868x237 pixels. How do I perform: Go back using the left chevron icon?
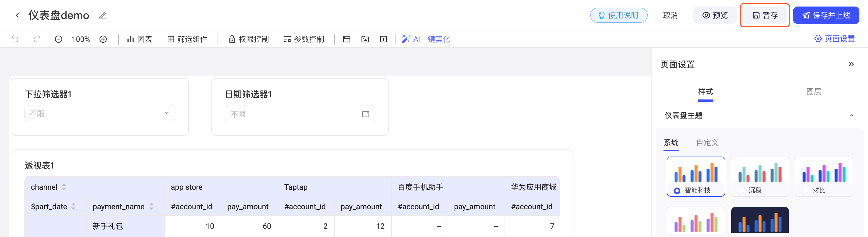(x=17, y=15)
